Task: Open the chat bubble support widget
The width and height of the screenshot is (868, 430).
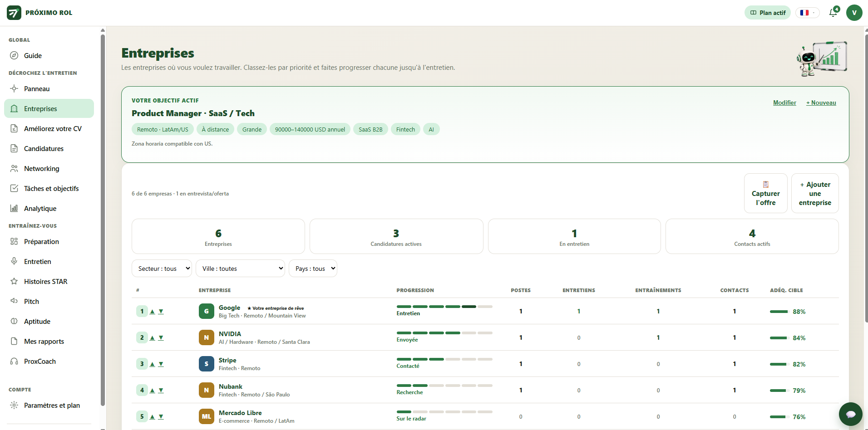Action: (x=850, y=414)
